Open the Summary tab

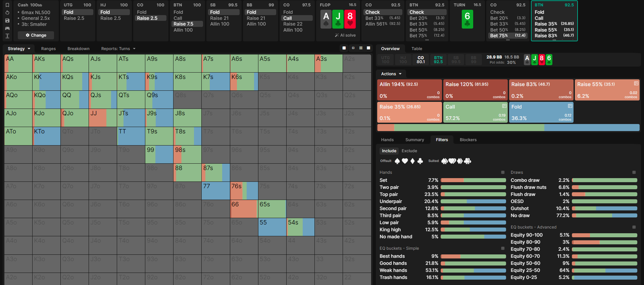point(414,140)
